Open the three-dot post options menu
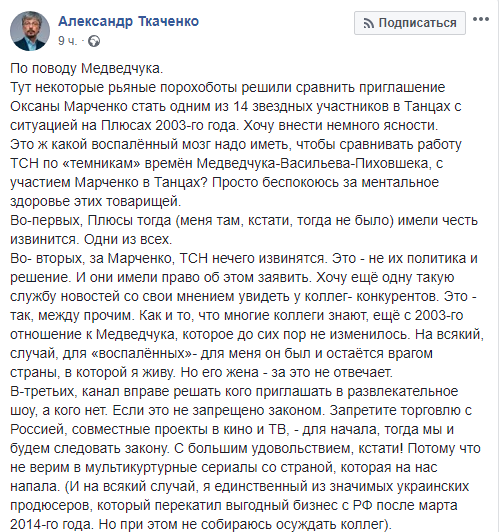Viewport: 499px width, 532px height. (x=481, y=19)
